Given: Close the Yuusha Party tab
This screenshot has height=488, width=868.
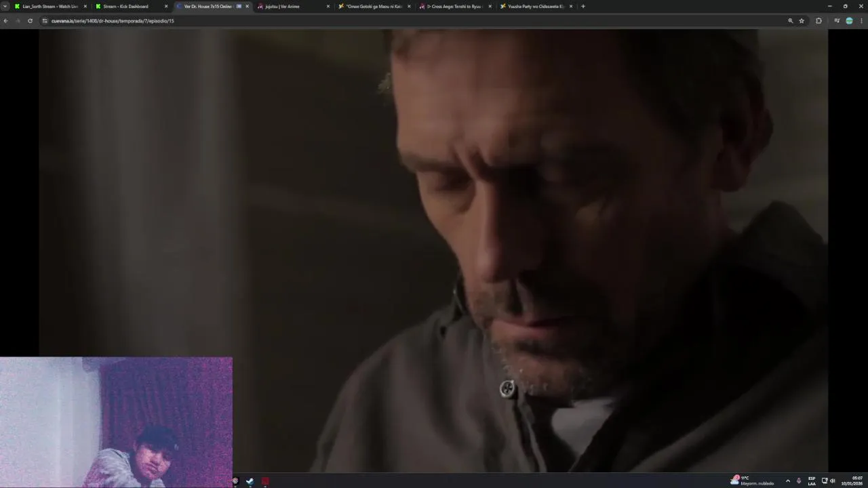Looking at the screenshot, I should [571, 6].
